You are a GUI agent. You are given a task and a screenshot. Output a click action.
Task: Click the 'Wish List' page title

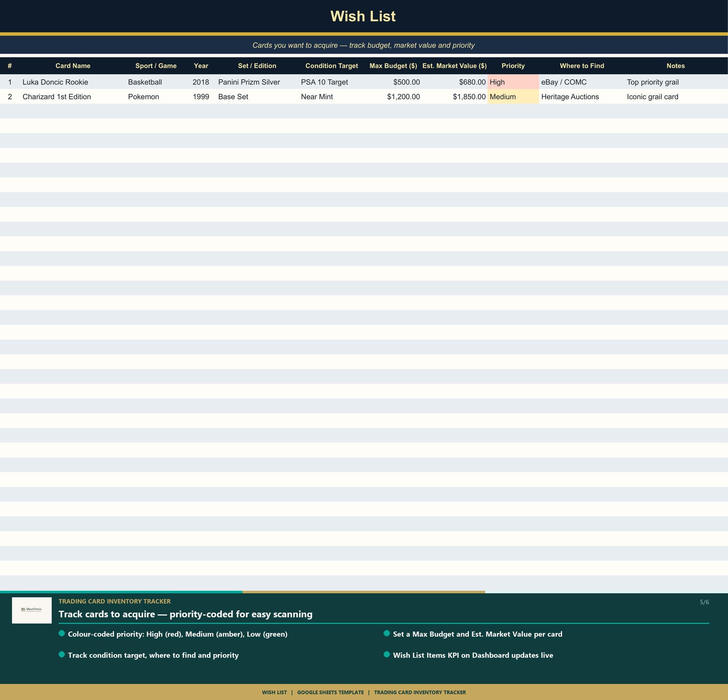[x=363, y=16]
